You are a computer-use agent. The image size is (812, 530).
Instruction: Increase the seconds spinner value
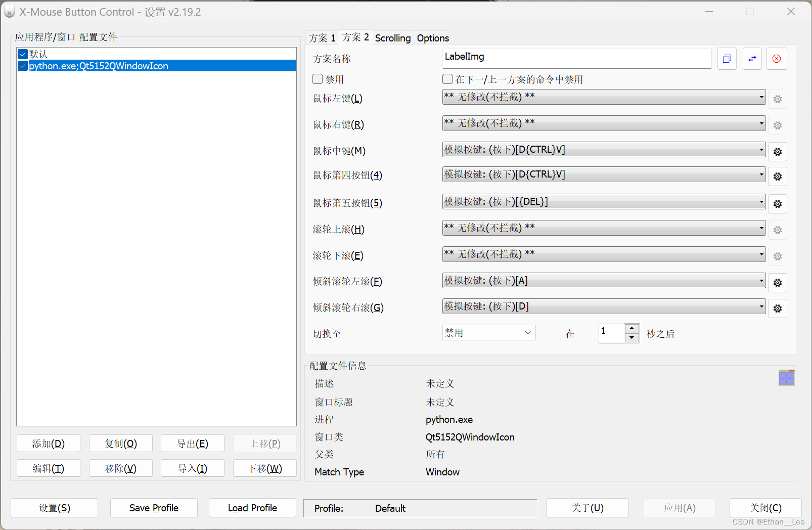click(x=632, y=328)
